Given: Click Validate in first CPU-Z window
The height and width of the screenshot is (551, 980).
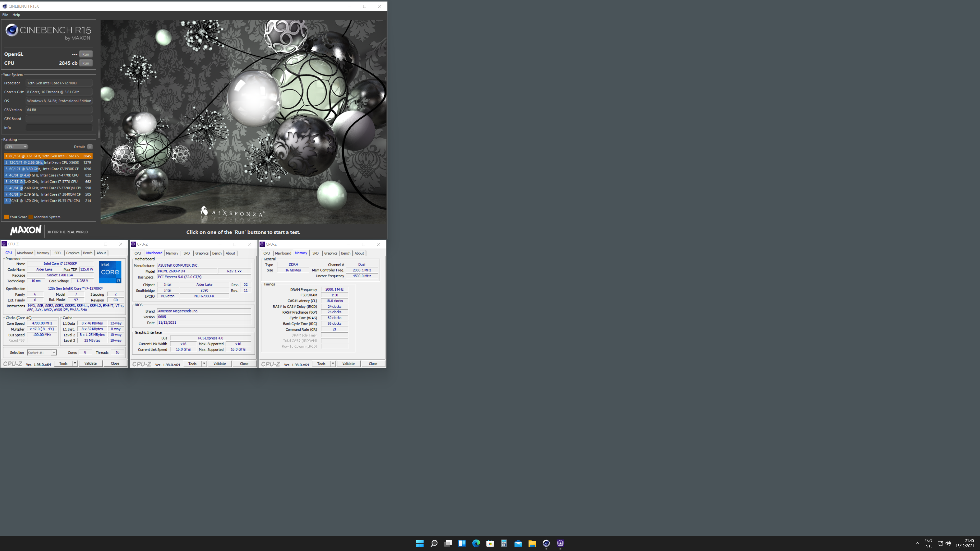Looking at the screenshot, I should click(91, 364).
